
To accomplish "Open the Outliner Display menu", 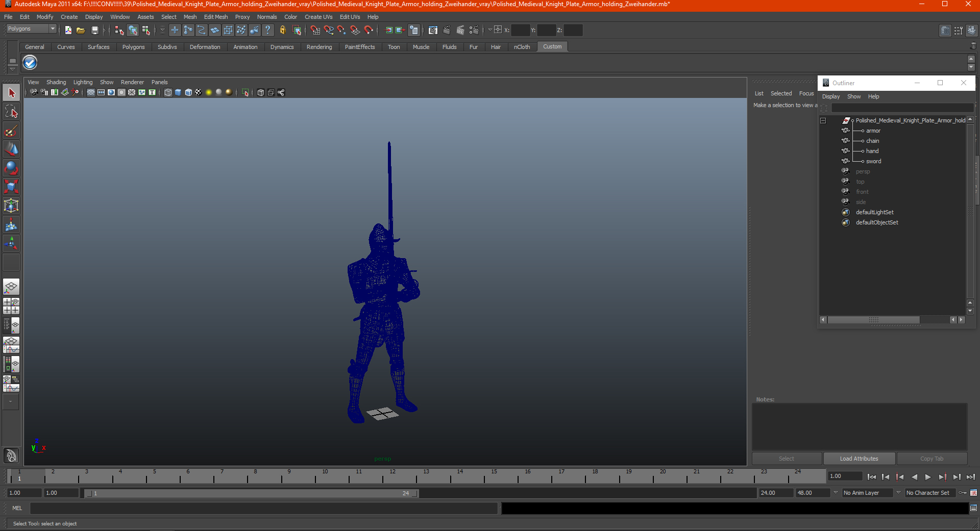I will click(830, 96).
